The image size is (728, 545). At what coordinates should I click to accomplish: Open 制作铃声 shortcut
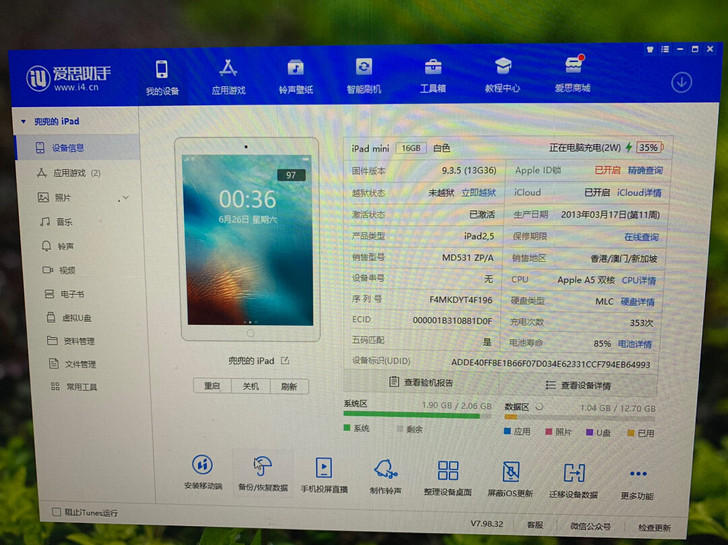(x=386, y=476)
